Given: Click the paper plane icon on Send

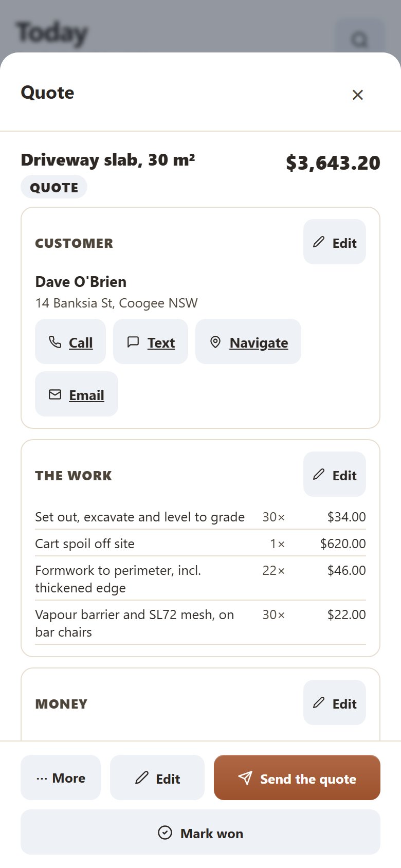Looking at the screenshot, I should pos(245,778).
